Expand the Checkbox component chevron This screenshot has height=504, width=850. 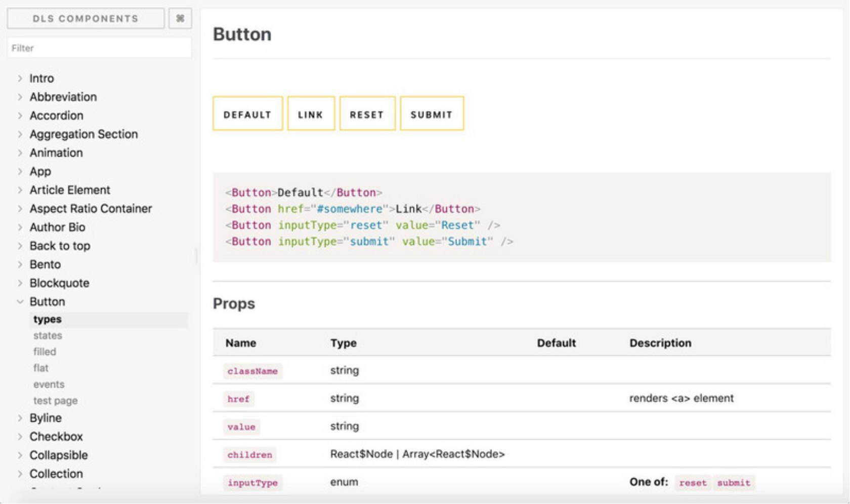(x=20, y=437)
